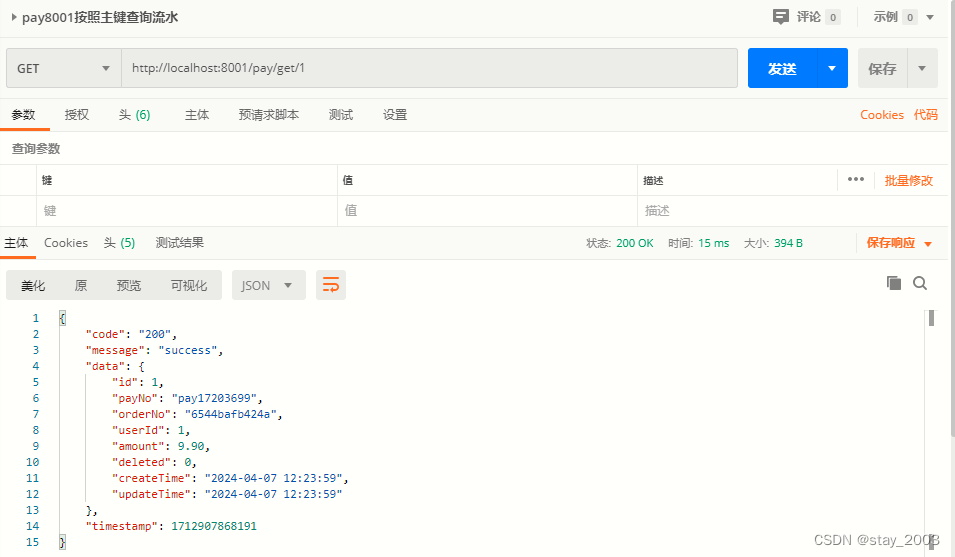Image resolution: width=955 pixels, height=557 pixels.
Task: Switch to response Cookies tab
Action: 66,243
